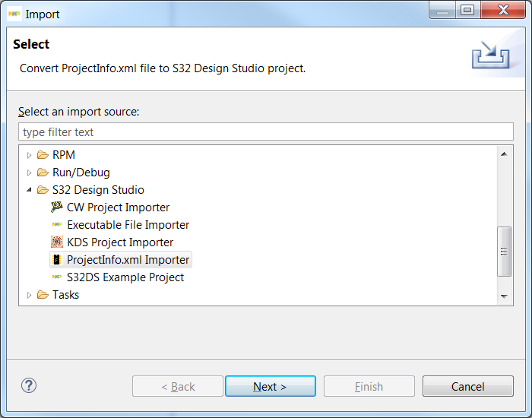Viewport: 532px width, 418px height.
Task: Click the RPM folder icon
Action: [43, 155]
